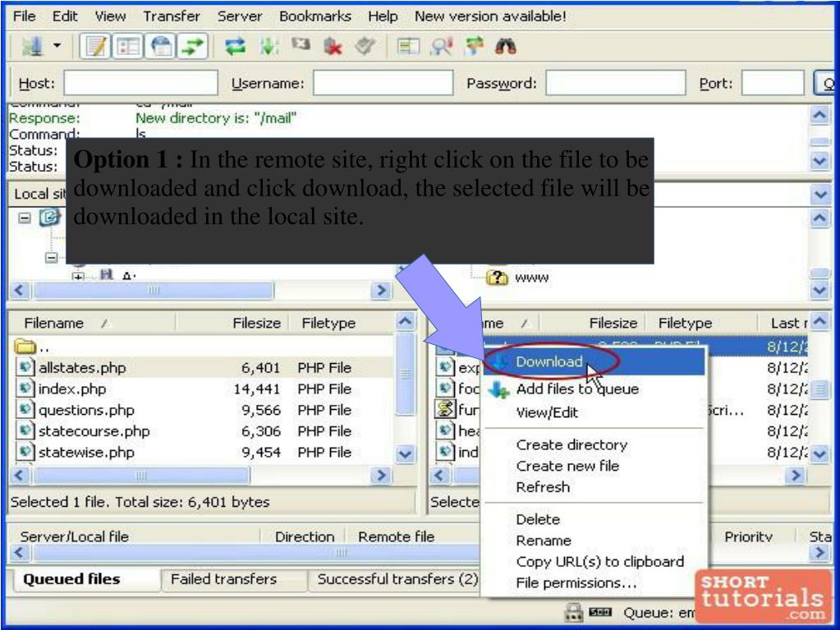The width and height of the screenshot is (840, 630).
Task: Select Copy URL(s) to clipboard
Action: point(594,562)
